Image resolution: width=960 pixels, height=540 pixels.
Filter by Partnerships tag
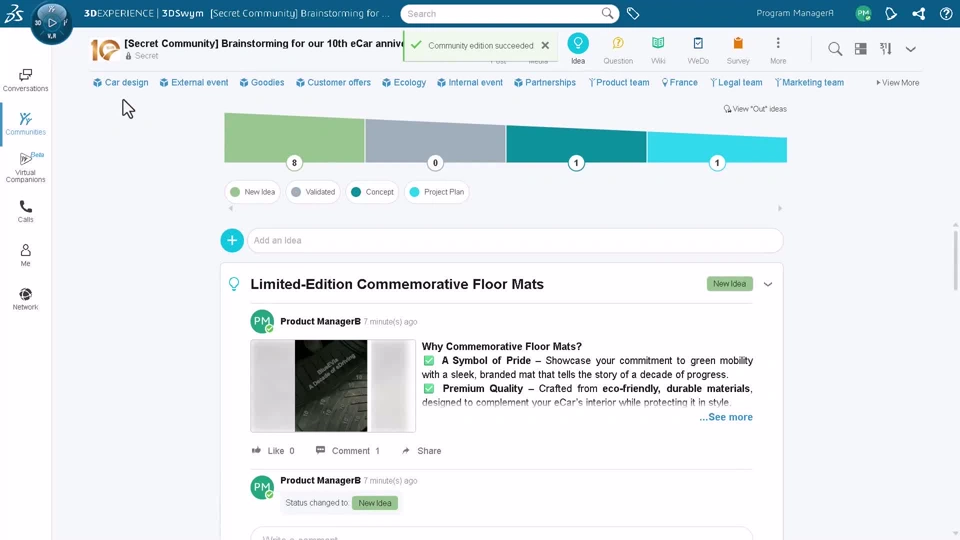click(545, 83)
